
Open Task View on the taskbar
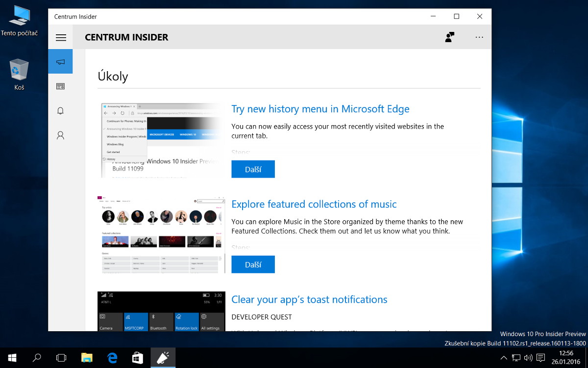pyautogui.click(x=61, y=358)
